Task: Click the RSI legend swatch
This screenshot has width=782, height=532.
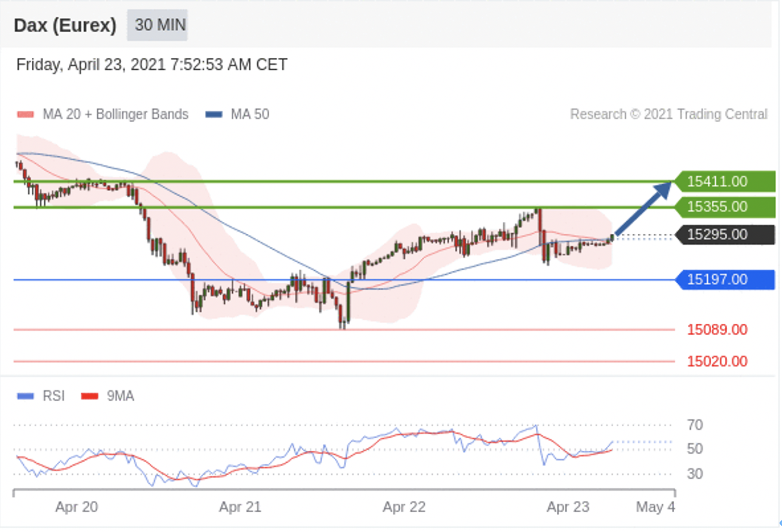Action: point(25,396)
